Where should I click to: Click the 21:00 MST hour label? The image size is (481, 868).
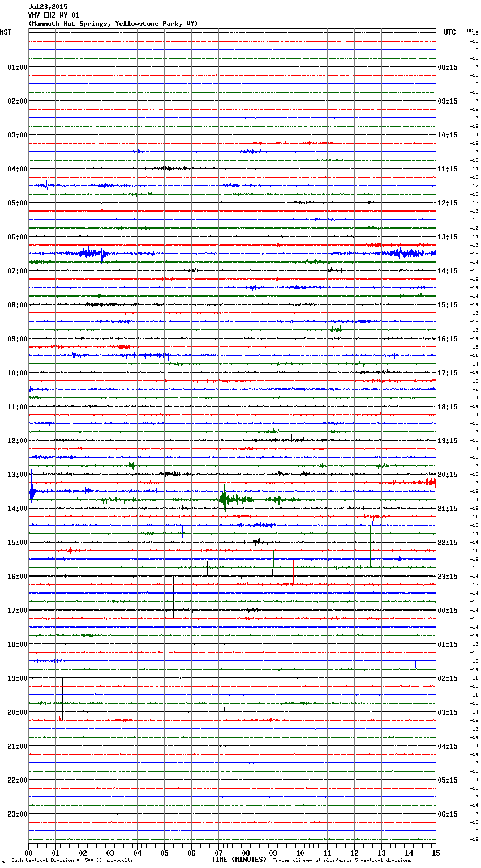(18, 746)
